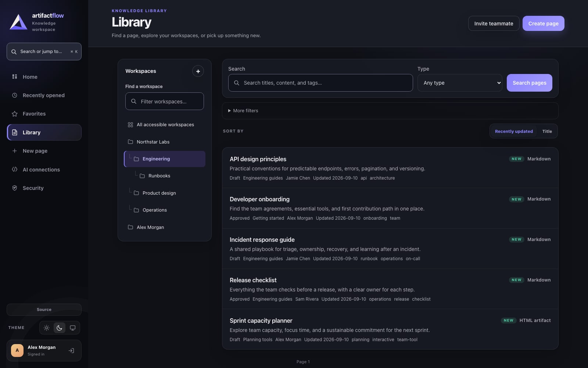Click the Search pages button

pos(529,83)
